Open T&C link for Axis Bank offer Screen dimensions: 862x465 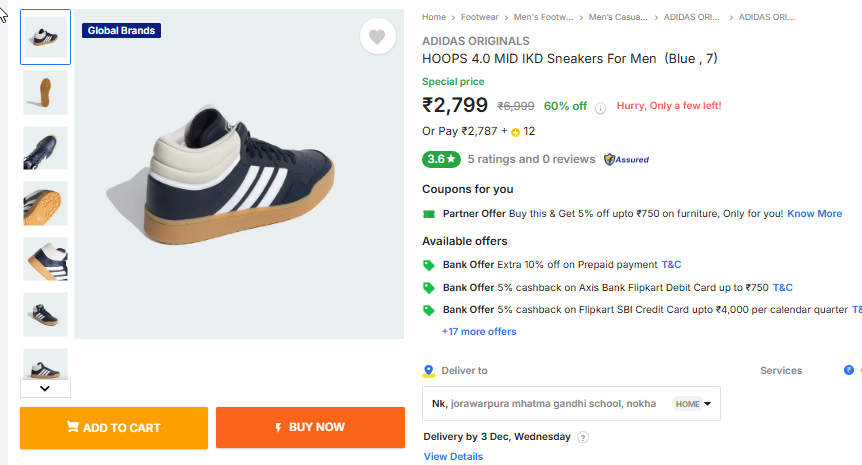782,287
